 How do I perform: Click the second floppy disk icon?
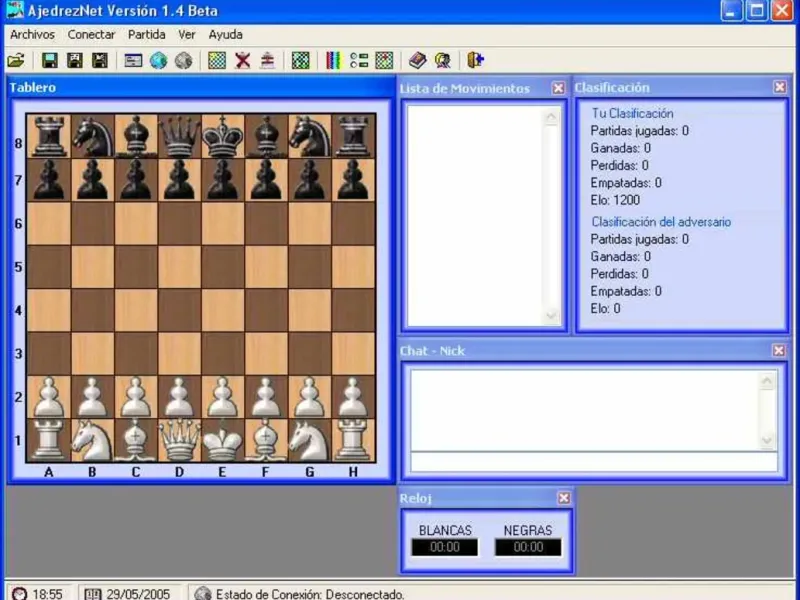74,61
